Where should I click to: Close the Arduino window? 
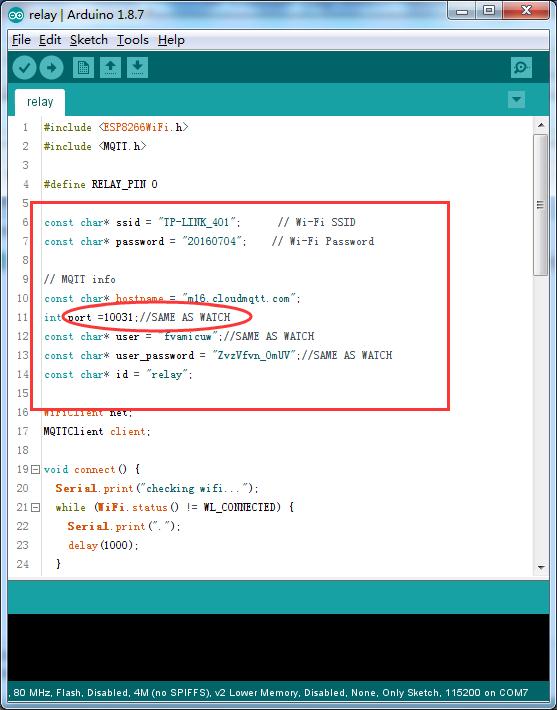coord(526,11)
